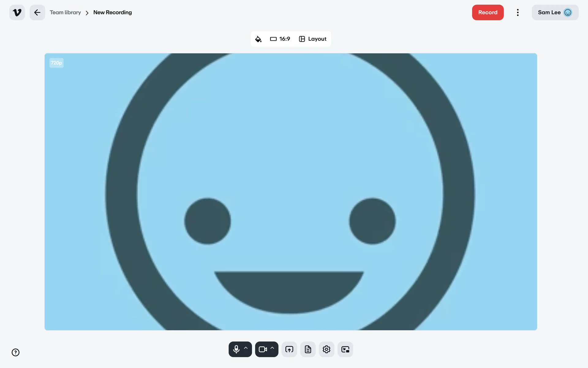Open the teleprompter script document icon
Viewport: 588px width, 368px height.
pyautogui.click(x=308, y=349)
